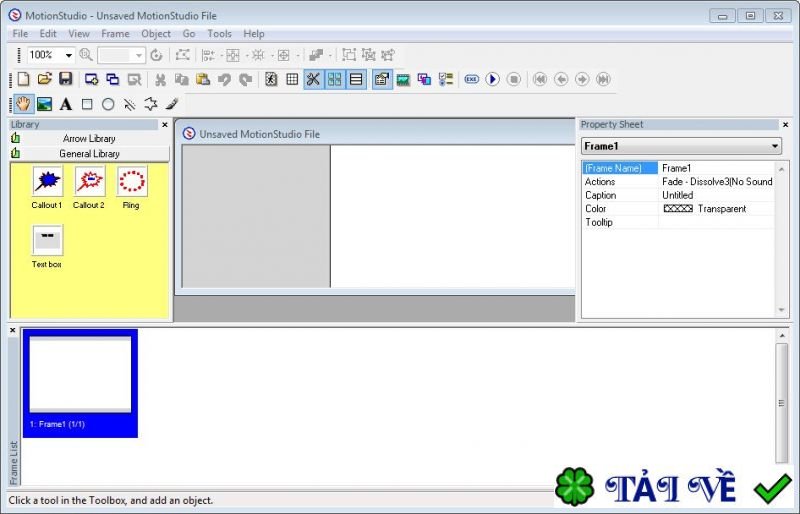This screenshot has width=800, height=514.
Task: Click the Paste icon
Action: tap(203, 79)
